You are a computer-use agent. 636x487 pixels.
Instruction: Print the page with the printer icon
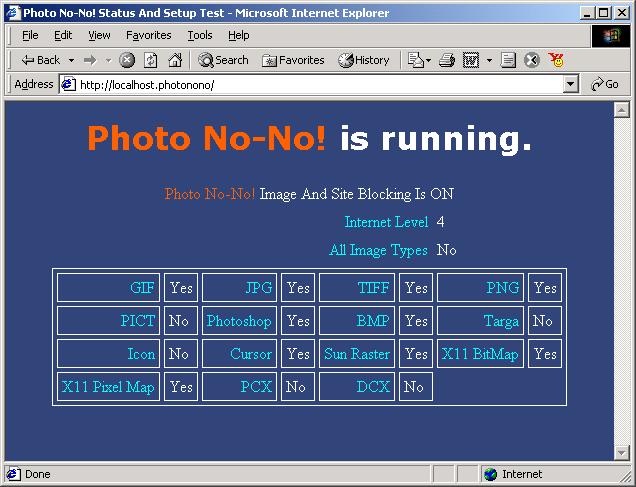447,60
